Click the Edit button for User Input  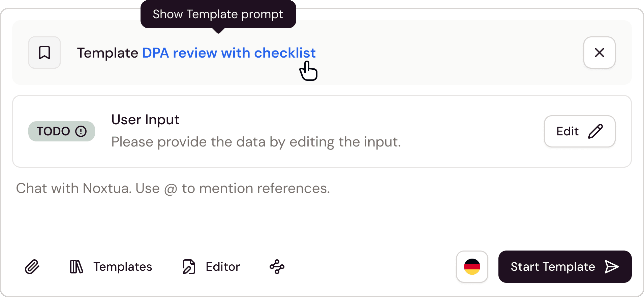(x=580, y=131)
